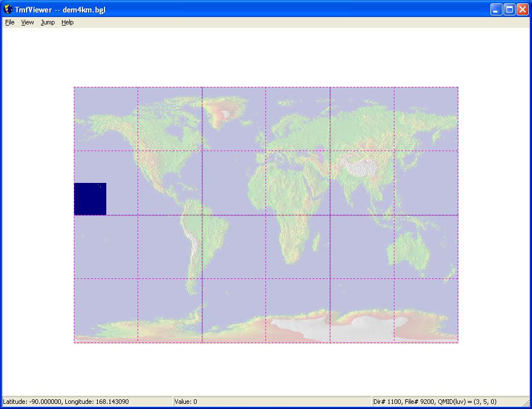Click the window resize grip in status bar
This screenshot has width=532, height=409.
point(526,403)
